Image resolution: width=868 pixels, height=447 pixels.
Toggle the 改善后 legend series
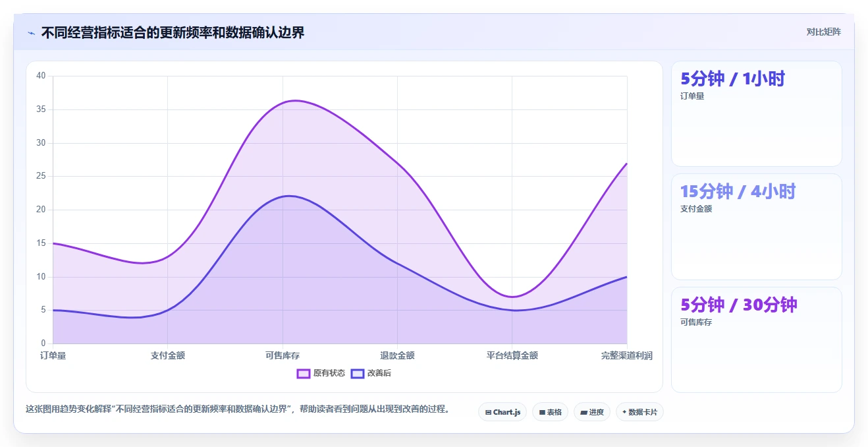click(371, 373)
